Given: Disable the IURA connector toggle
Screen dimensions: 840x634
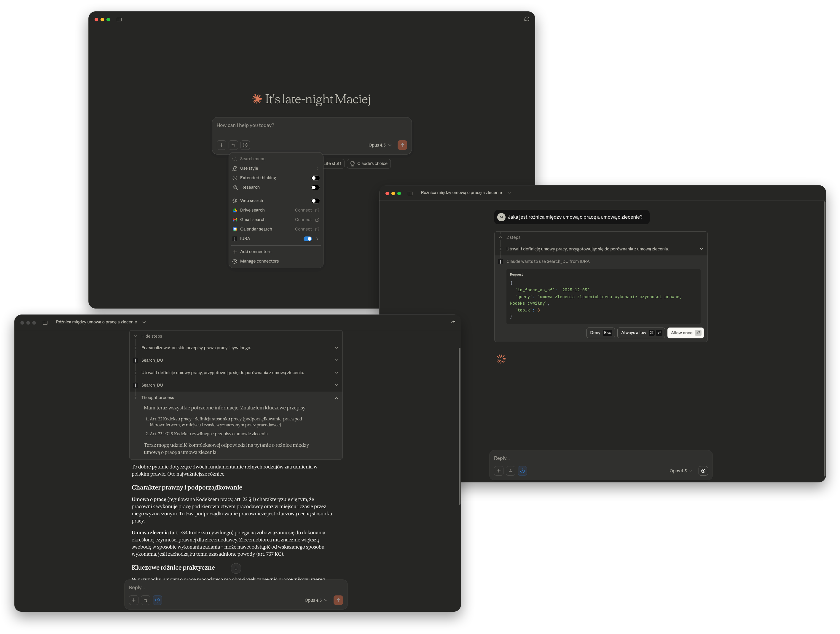Looking at the screenshot, I should pos(307,239).
